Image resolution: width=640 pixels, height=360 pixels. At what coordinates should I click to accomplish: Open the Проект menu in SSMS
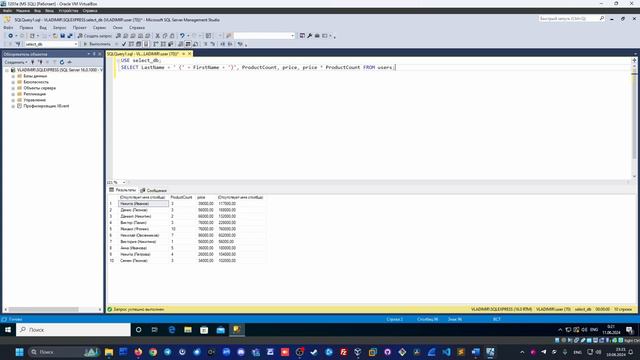[80, 28]
